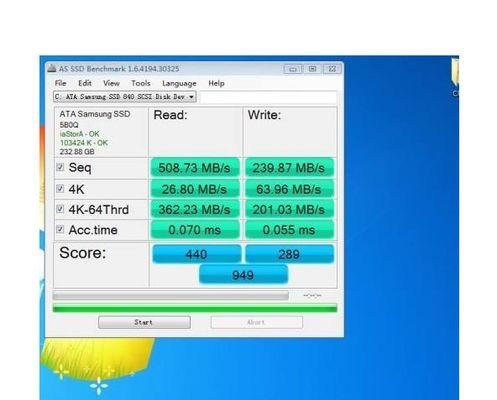Open the Language menu
The image size is (497, 400).
[x=179, y=84]
